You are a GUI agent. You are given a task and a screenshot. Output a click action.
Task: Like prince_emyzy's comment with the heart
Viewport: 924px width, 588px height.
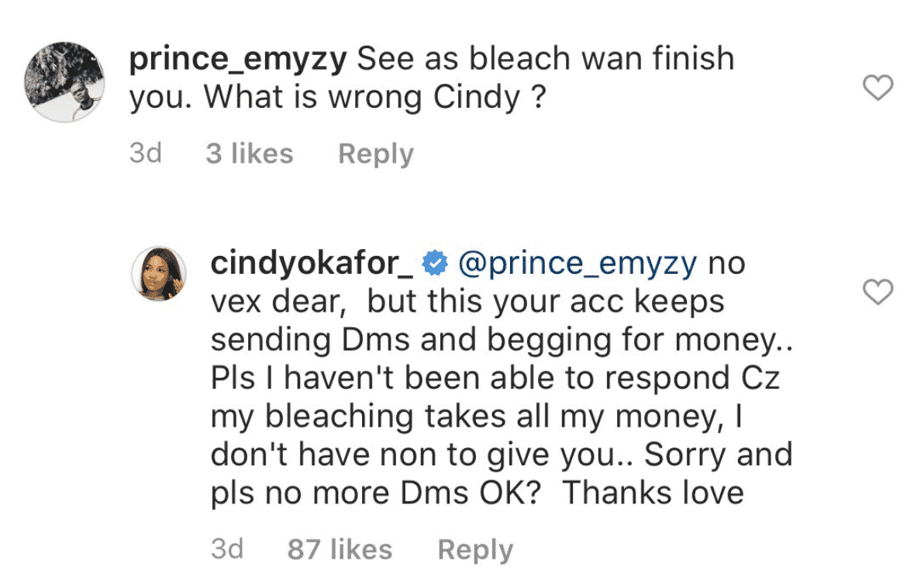(878, 89)
